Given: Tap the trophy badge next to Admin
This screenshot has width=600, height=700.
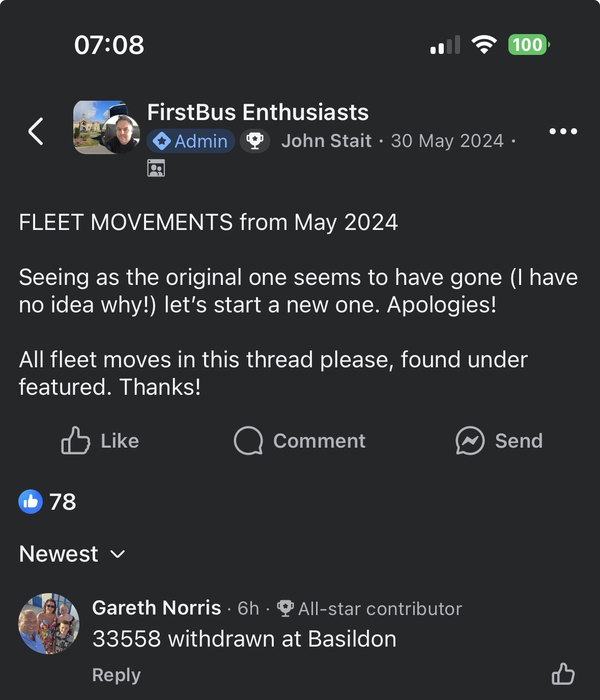Looking at the screenshot, I should click(x=255, y=141).
